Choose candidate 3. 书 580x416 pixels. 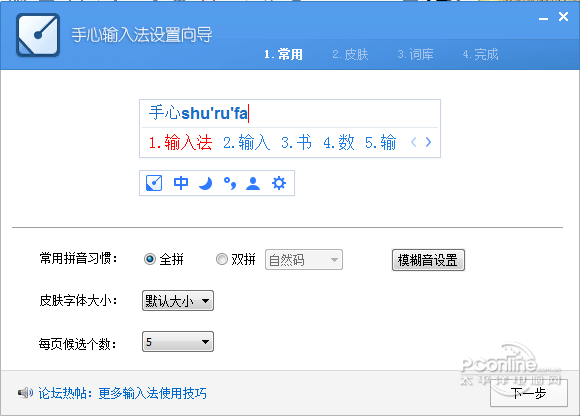pos(296,142)
